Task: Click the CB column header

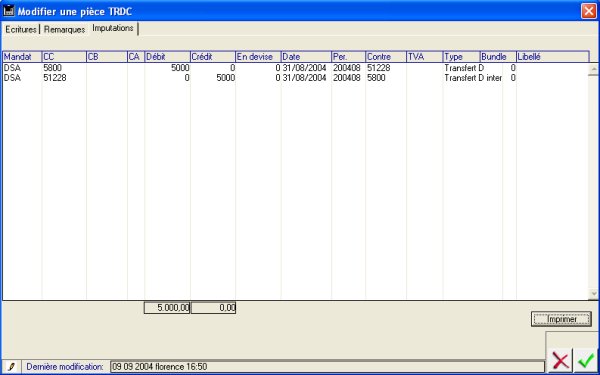Action: tap(107, 57)
